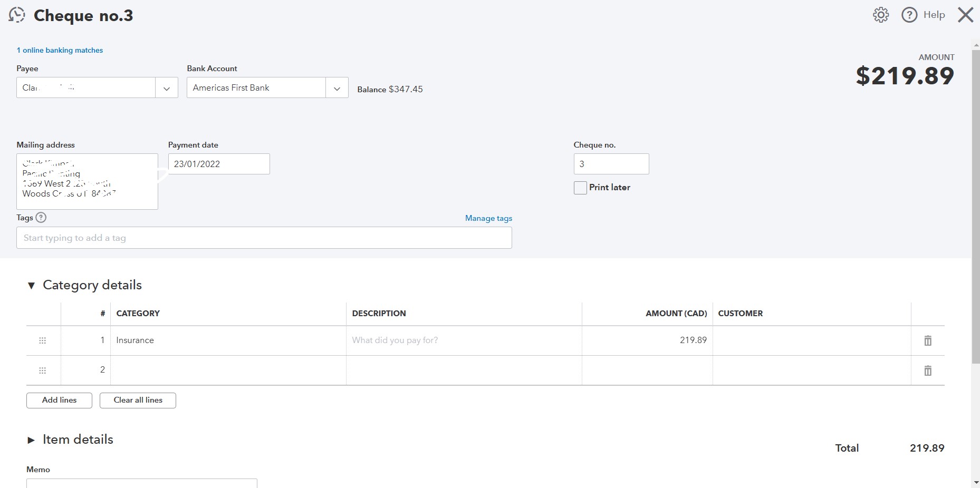This screenshot has height=488, width=980.
Task: Click the Tags help question icon
Action: (41, 217)
